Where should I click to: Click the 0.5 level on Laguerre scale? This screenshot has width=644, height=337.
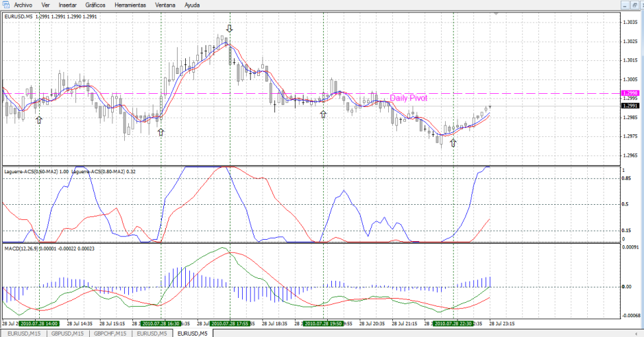625,204
